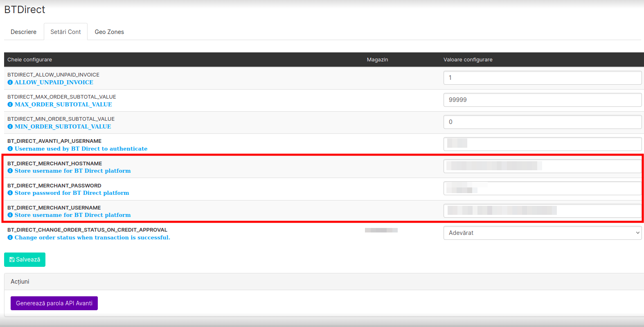Click info icon beside ALLOW_UNPAID_INVOICE
This screenshot has width=644, height=327.
[x=10, y=82]
